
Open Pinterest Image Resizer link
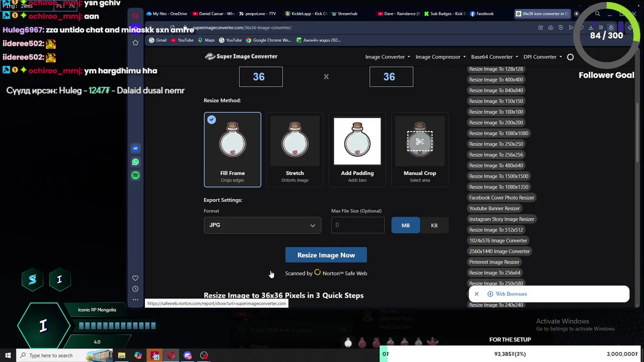pos(494,262)
